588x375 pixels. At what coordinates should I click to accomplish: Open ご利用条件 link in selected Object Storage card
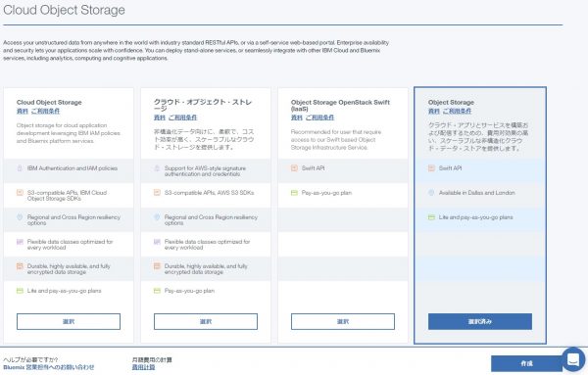point(457,111)
